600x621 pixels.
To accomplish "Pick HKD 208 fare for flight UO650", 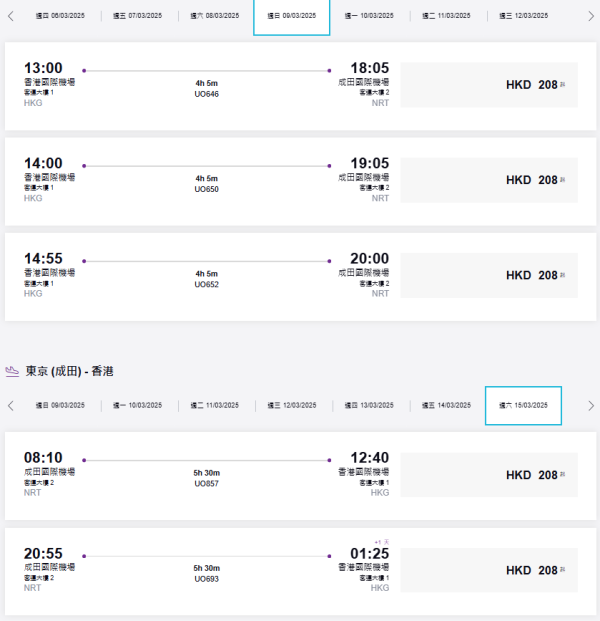I will (488, 180).
